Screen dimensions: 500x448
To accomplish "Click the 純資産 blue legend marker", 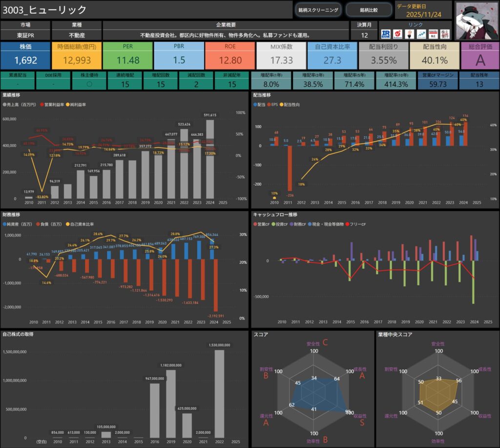I will (4, 224).
